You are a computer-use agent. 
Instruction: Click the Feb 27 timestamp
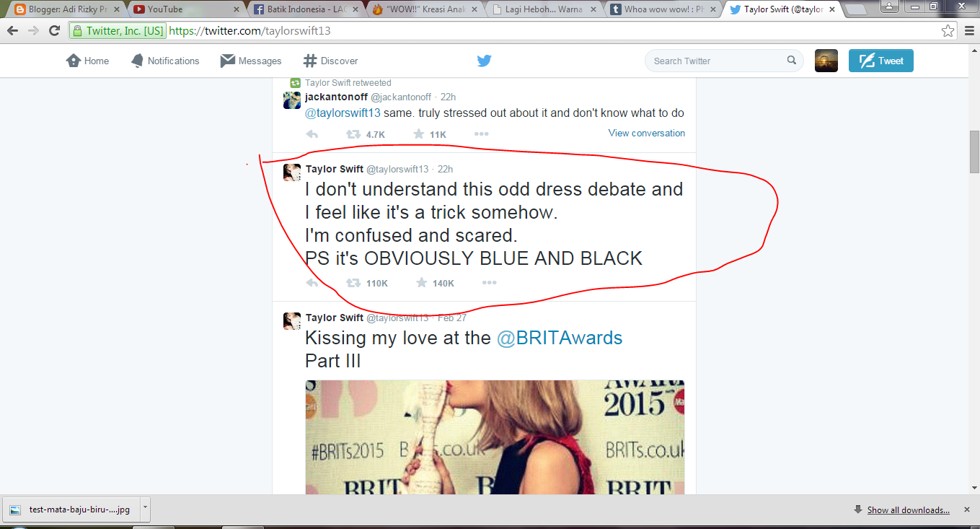pyautogui.click(x=452, y=318)
